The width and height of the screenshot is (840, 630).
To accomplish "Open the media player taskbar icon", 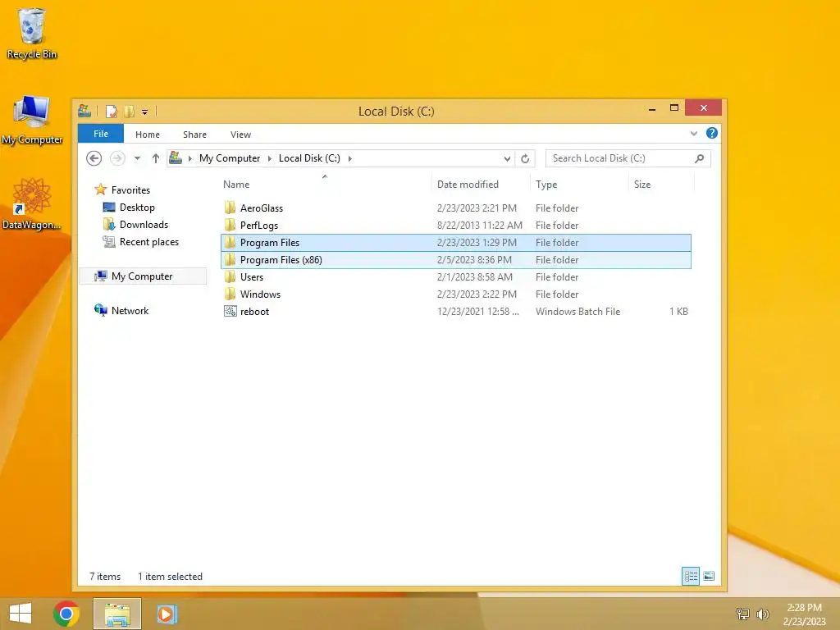I will point(167,614).
